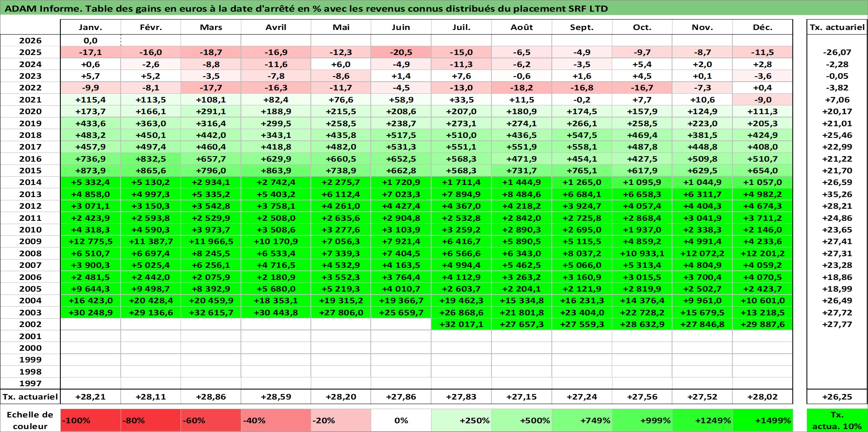This screenshot has height=432, width=868.
Task: Select the Echelle de couleur label
Action: 30,420
